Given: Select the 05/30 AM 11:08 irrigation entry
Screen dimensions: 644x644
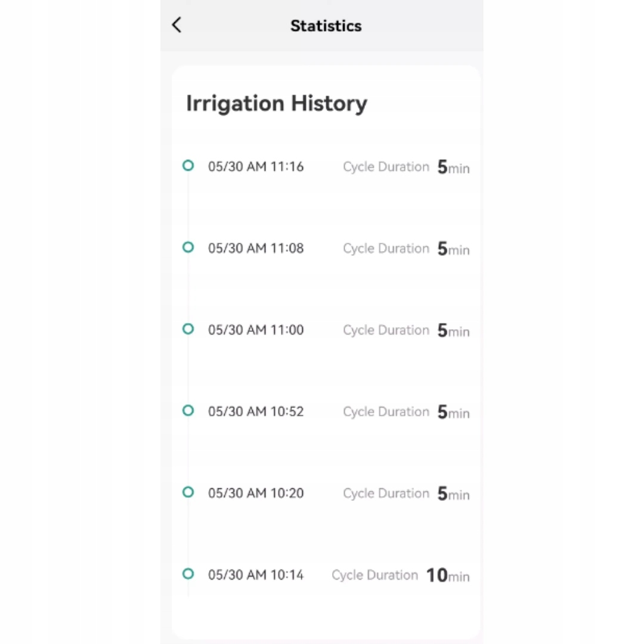Looking at the screenshot, I should (256, 249).
